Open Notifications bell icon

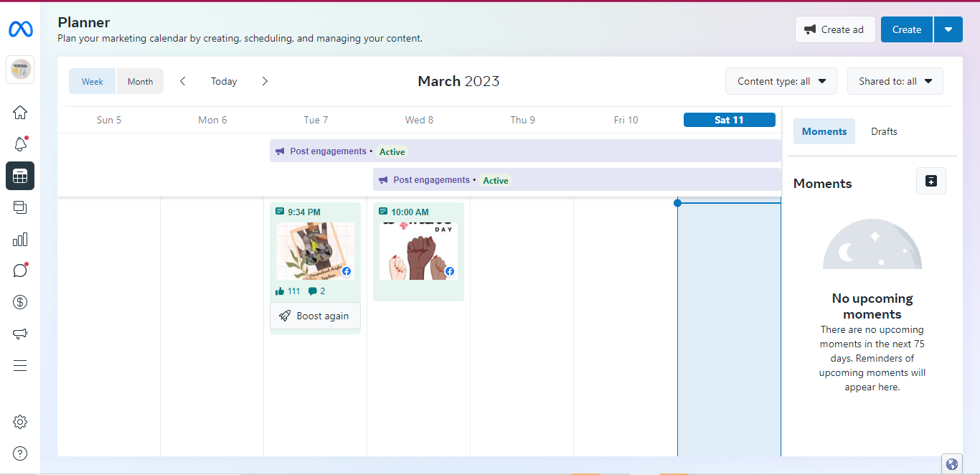(20, 144)
